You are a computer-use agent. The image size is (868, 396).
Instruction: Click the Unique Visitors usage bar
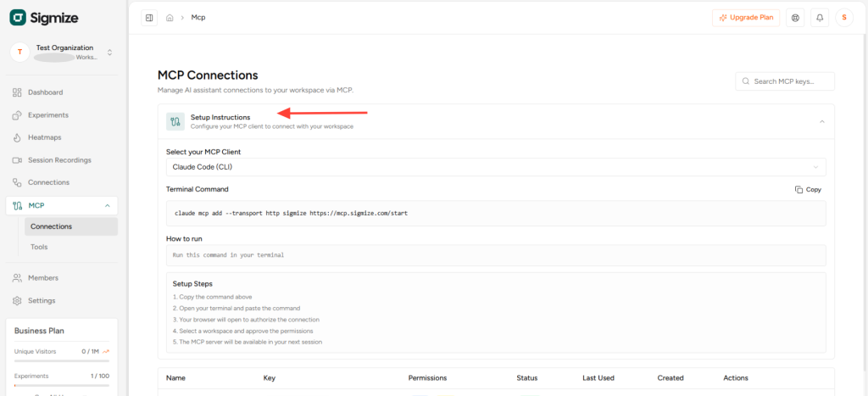(x=62, y=361)
